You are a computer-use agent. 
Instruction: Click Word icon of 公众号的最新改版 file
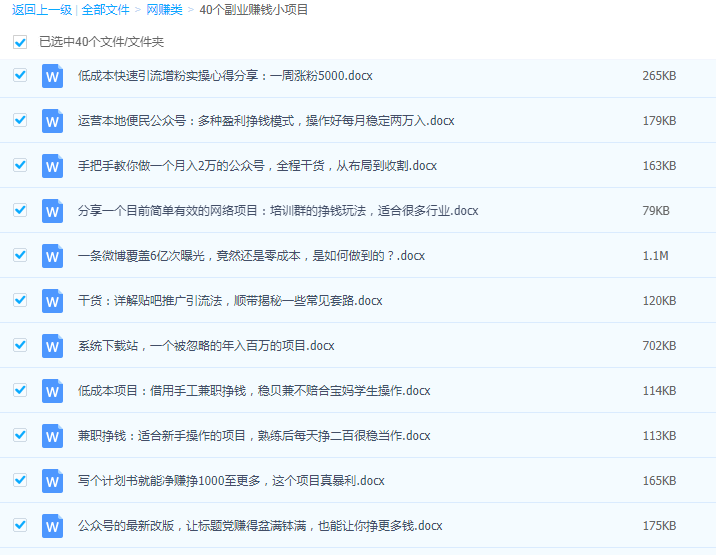click(x=52, y=526)
